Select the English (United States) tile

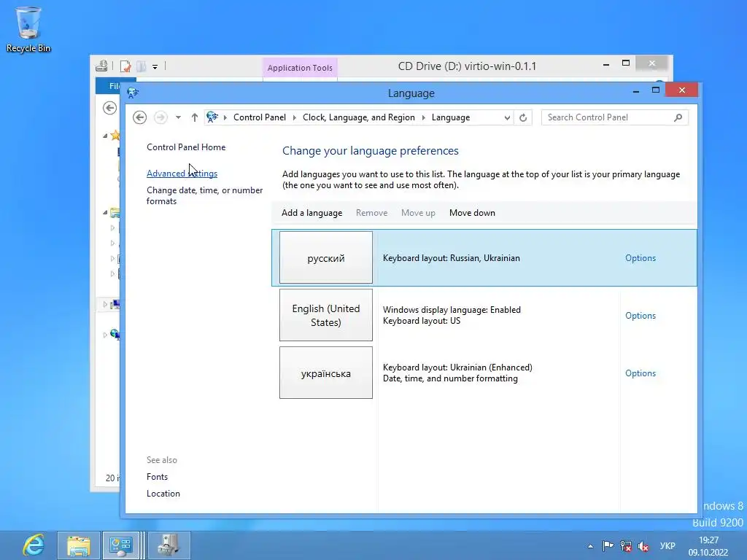[326, 315]
